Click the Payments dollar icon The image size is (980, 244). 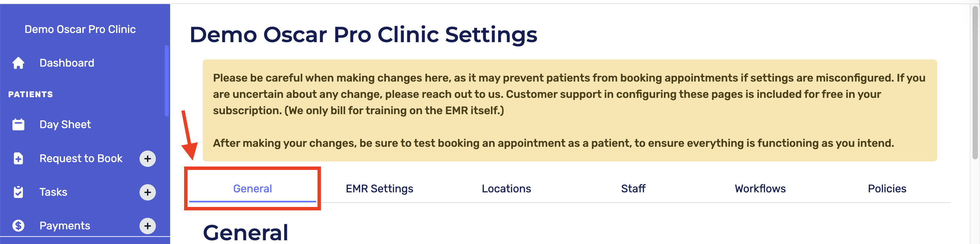point(18,226)
